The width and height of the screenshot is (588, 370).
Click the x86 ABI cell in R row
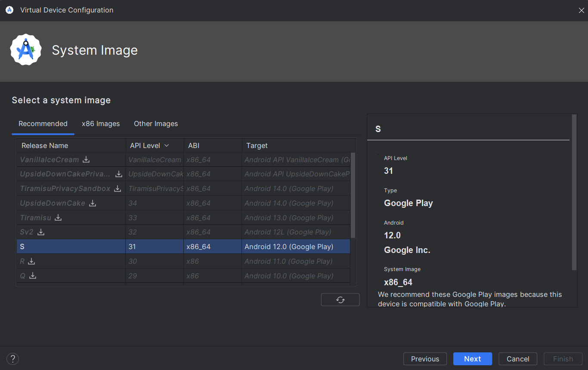coord(213,261)
